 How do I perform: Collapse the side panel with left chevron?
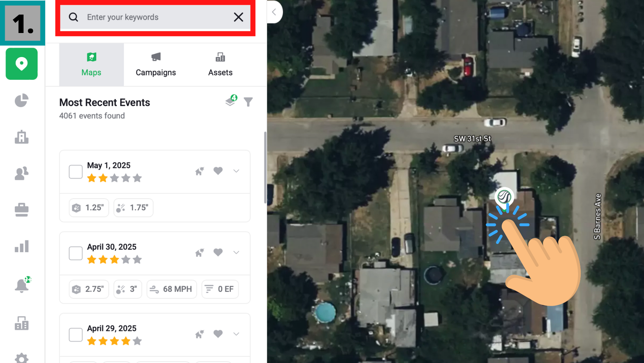click(x=274, y=12)
